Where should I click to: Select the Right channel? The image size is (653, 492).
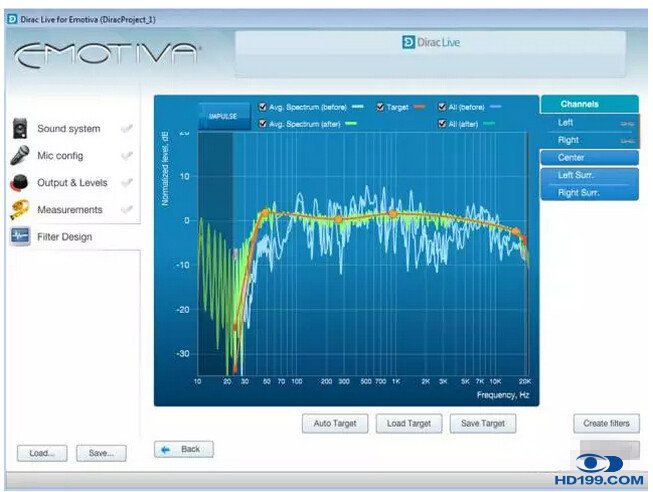(589, 140)
